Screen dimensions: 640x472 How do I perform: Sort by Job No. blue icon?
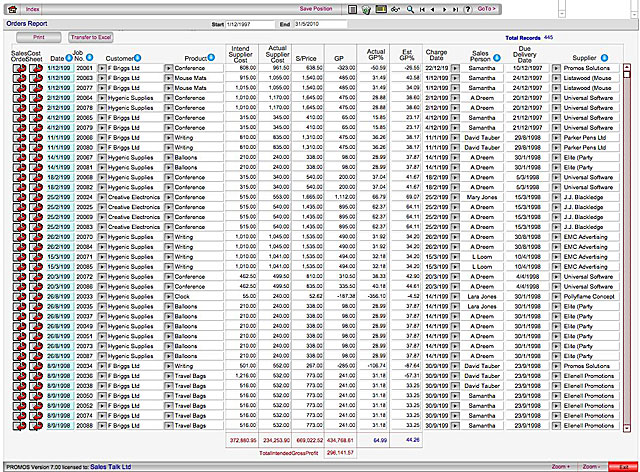pos(89,58)
